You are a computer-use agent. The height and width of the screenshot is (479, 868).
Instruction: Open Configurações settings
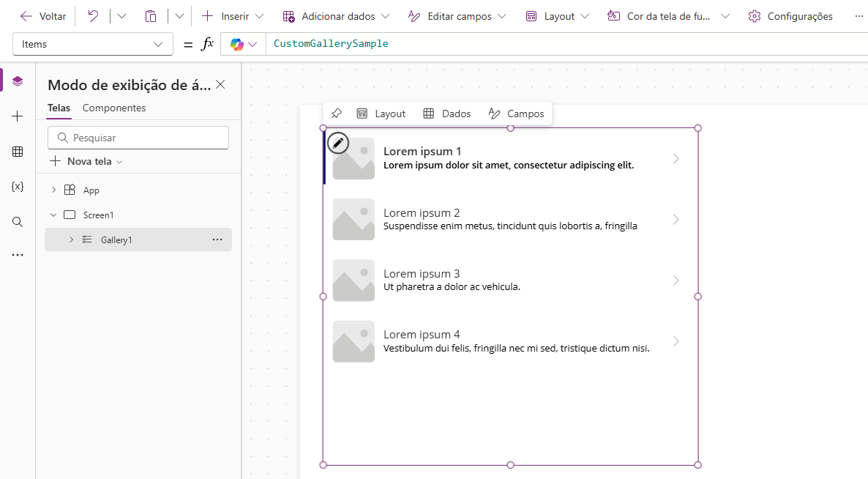pos(790,16)
